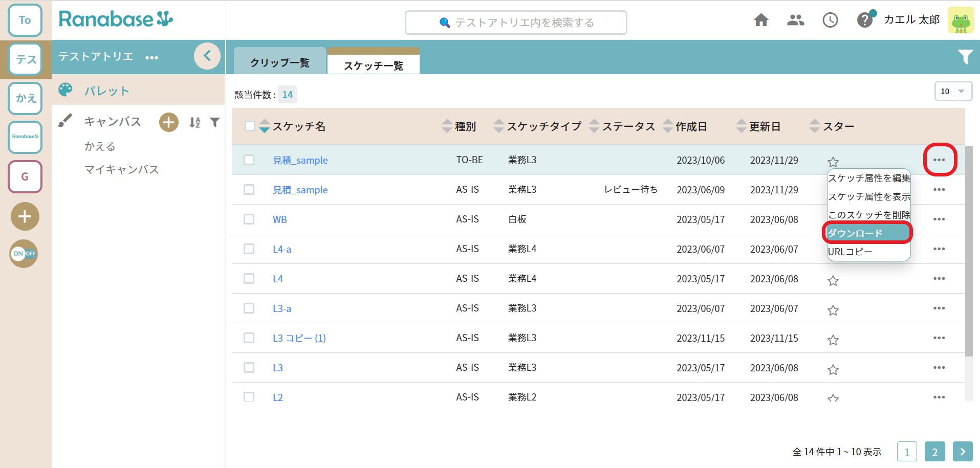The image size is (980, 468).
Task: Click the filter funnel icon on teal bar
Action: click(x=966, y=57)
